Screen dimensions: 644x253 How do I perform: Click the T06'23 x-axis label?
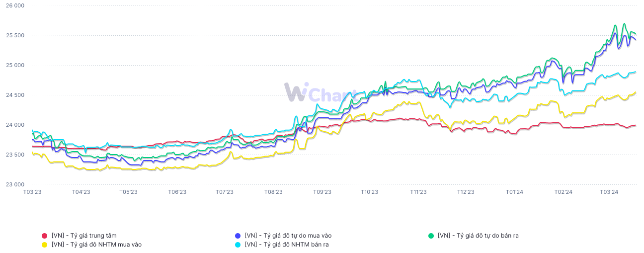[177, 192]
